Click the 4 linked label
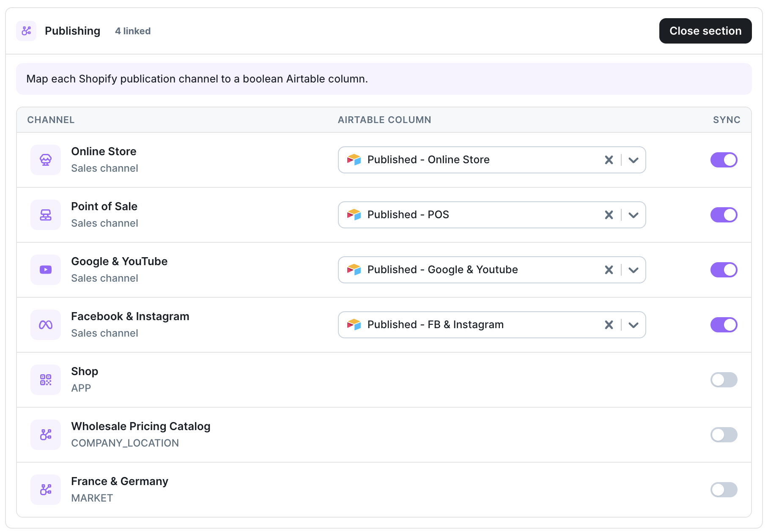The height and width of the screenshot is (532, 768). [133, 31]
